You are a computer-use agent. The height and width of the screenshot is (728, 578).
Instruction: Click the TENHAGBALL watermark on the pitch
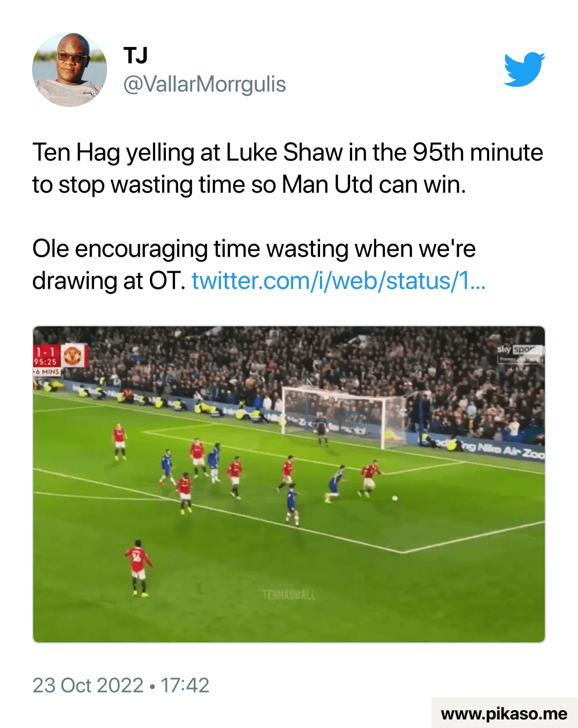coord(289,595)
